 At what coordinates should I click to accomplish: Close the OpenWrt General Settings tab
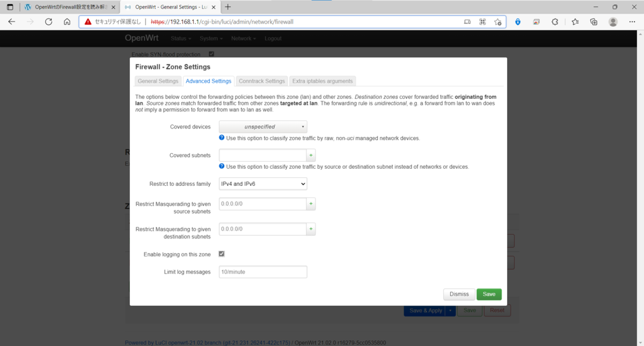(x=214, y=7)
